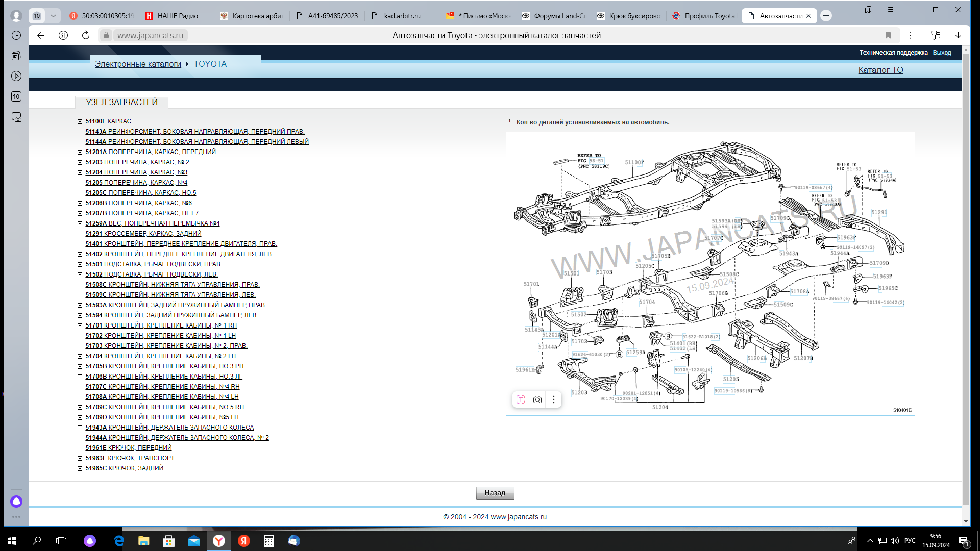Open tab list dropdown arrow near tab counter
980x551 pixels.
coord(53,16)
